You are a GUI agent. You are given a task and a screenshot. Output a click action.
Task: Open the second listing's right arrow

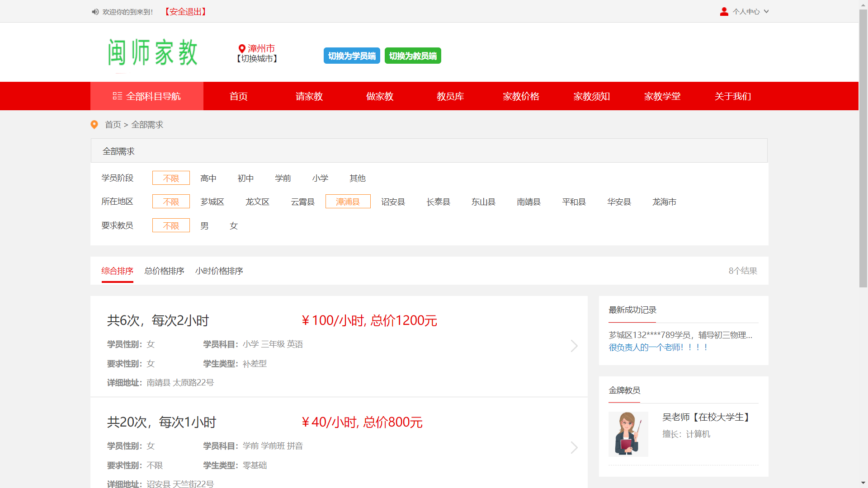tap(574, 447)
